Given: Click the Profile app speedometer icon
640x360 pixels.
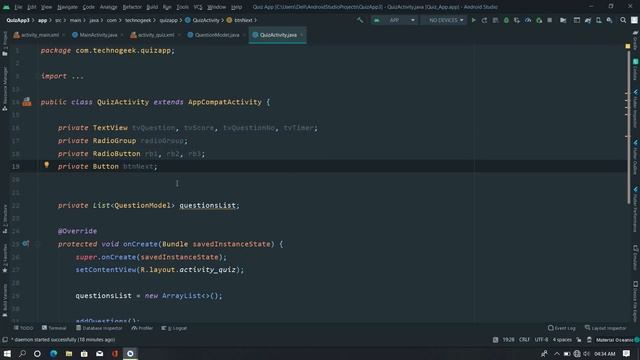Looking at the screenshot, I should coord(528,20).
